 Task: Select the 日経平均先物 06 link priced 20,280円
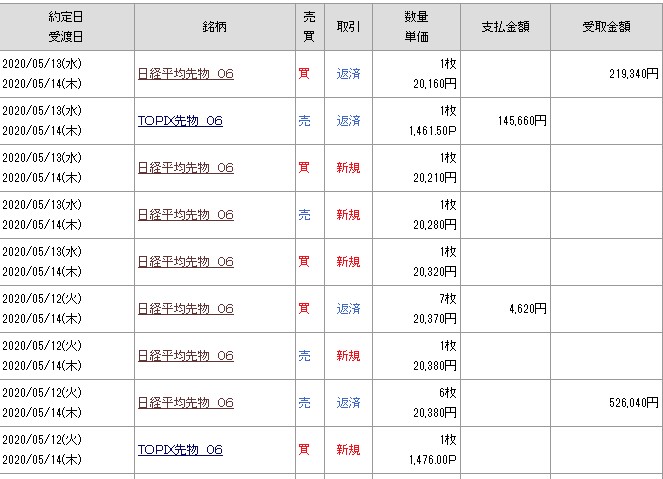(x=185, y=214)
